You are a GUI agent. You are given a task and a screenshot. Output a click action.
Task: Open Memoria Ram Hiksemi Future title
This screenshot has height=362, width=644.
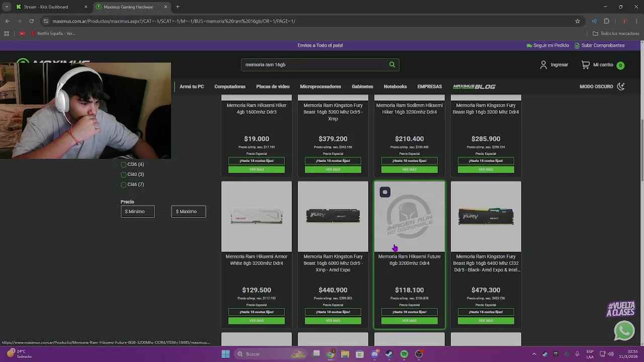coord(410,260)
